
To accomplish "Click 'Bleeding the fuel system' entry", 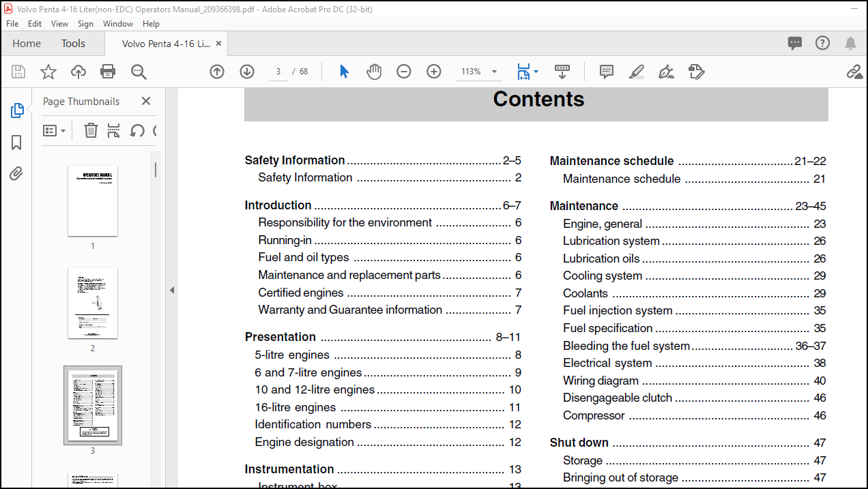I will click(x=626, y=346).
